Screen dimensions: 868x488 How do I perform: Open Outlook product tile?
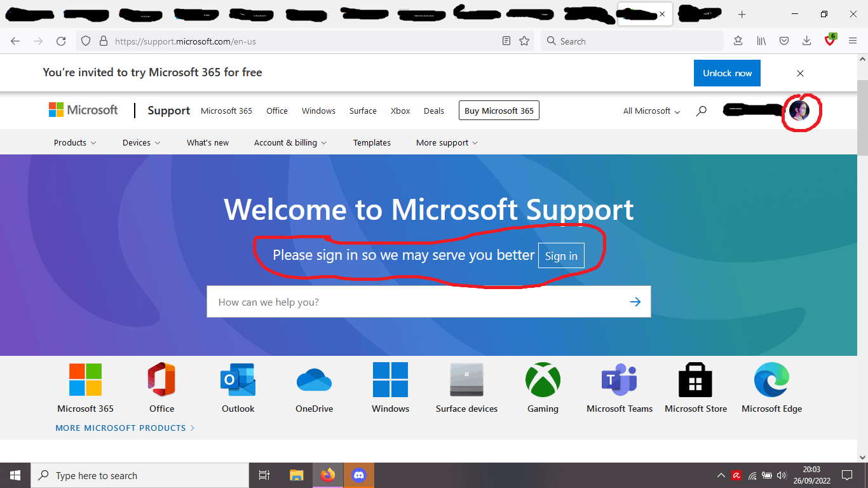click(238, 388)
